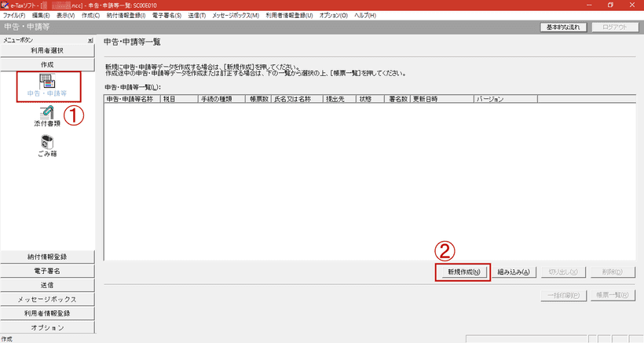The image size is (644, 343).
Task: Open the 添付書類 paperclip icon
Action: 47,116
